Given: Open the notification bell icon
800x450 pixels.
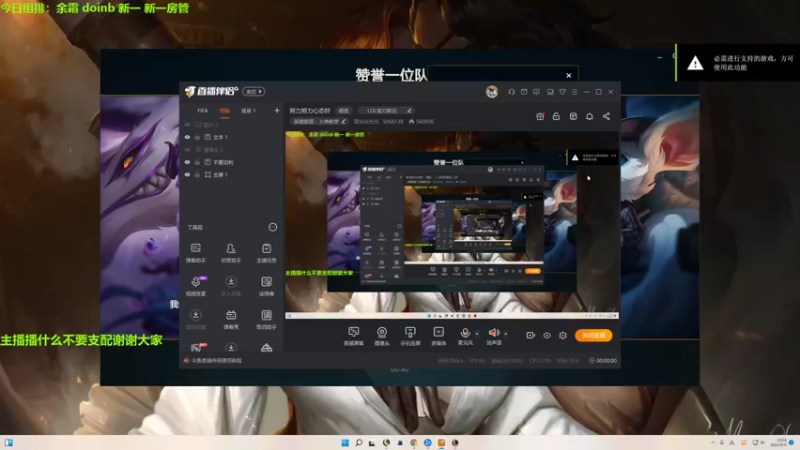Looking at the screenshot, I should tap(589, 116).
